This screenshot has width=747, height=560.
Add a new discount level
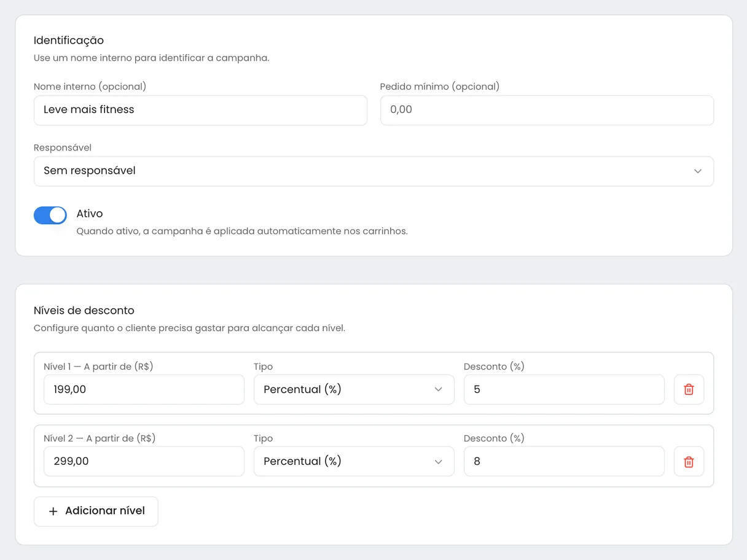click(96, 511)
